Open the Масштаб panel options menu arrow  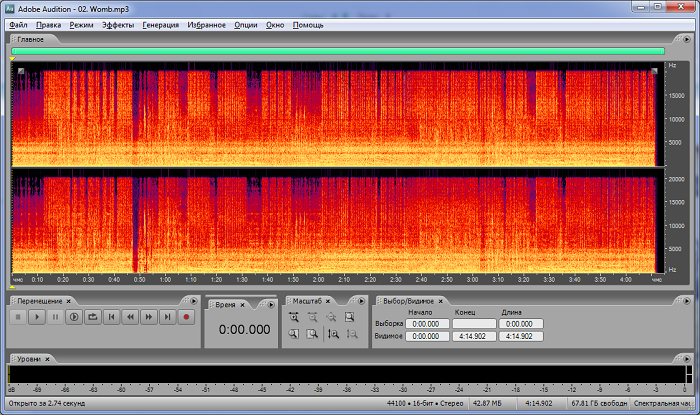pyautogui.click(x=361, y=300)
